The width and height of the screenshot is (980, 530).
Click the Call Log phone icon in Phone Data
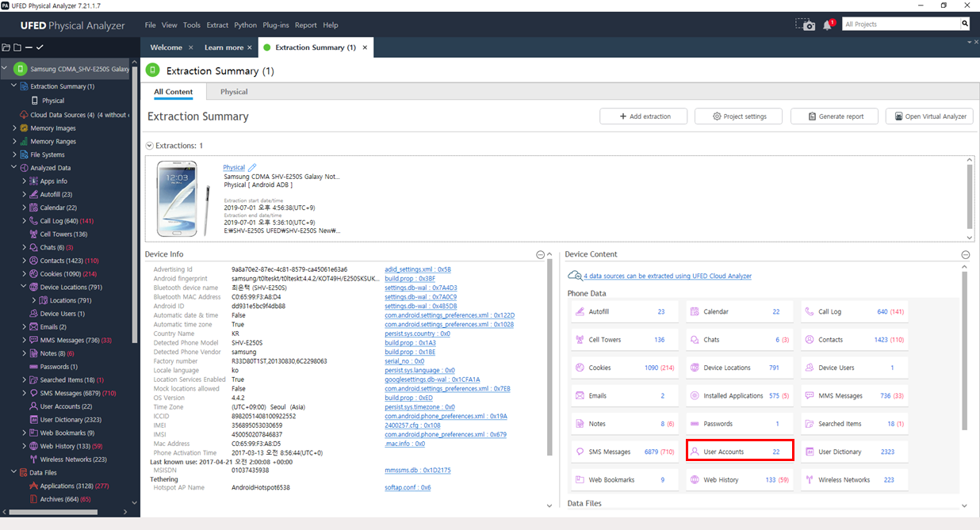click(x=809, y=312)
